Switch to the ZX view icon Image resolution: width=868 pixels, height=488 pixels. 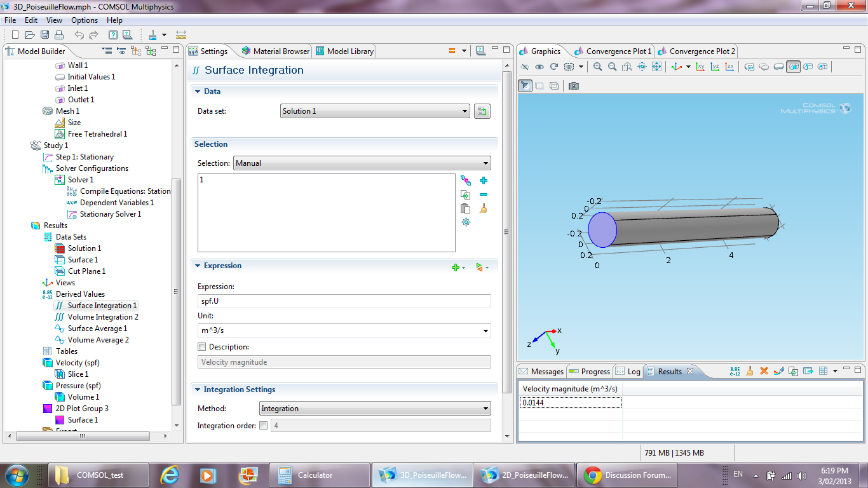coord(729,67)
